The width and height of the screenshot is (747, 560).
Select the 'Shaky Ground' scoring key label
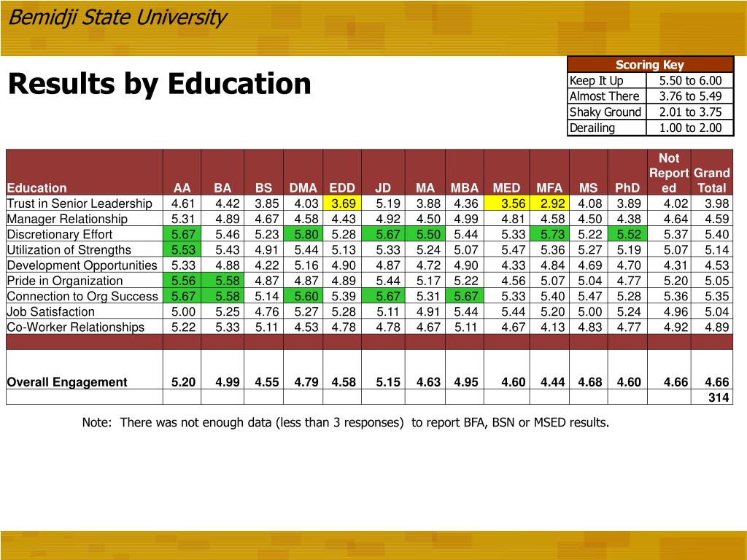(605, 112)
